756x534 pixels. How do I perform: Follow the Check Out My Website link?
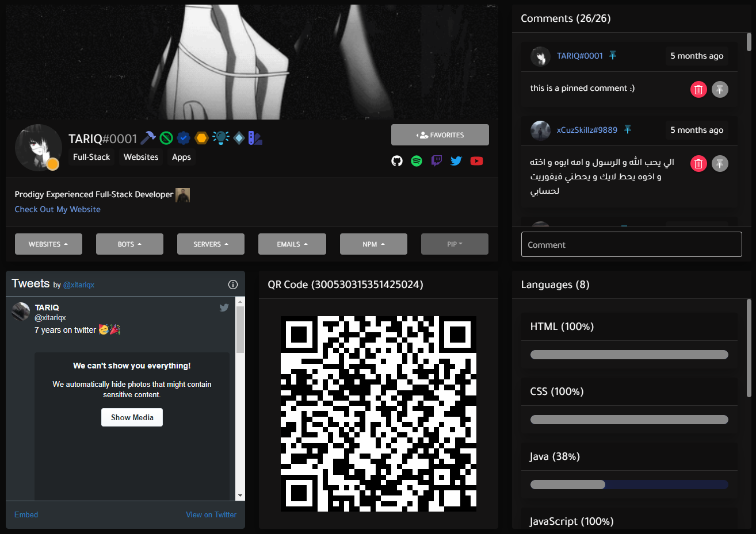point(58,209)
